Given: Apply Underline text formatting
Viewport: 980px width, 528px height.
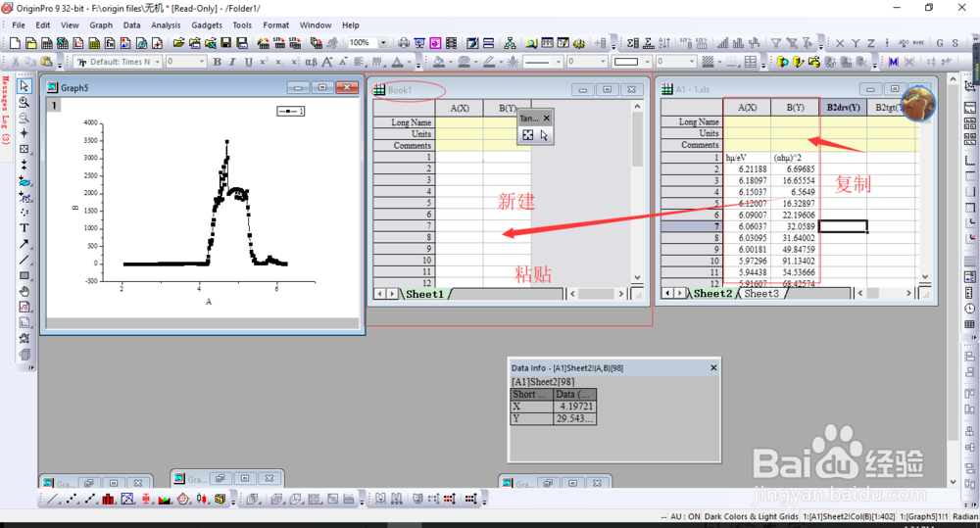Looking at the screenshot, I should pos(248,62).
